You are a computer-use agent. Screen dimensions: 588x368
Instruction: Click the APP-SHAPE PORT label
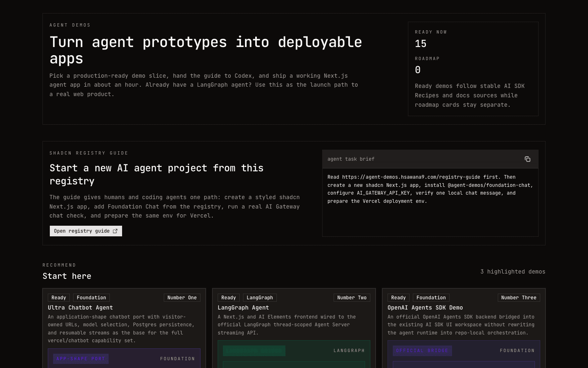pos(81,359)
